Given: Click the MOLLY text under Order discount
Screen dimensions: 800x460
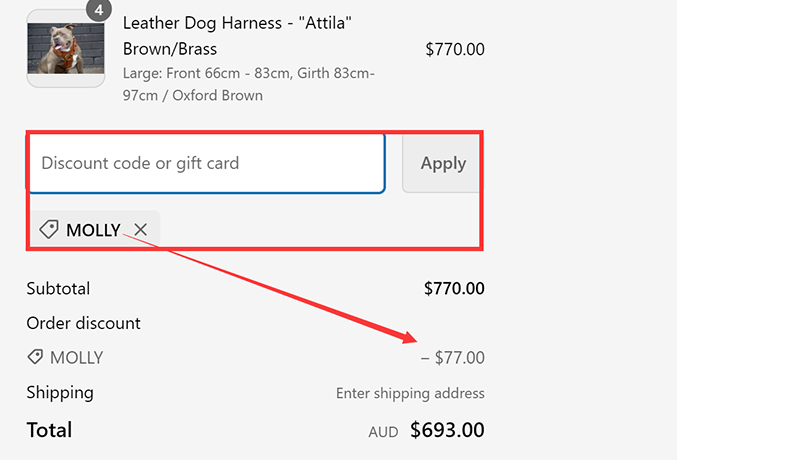Looking at the screenshot, I should point(76,358).
